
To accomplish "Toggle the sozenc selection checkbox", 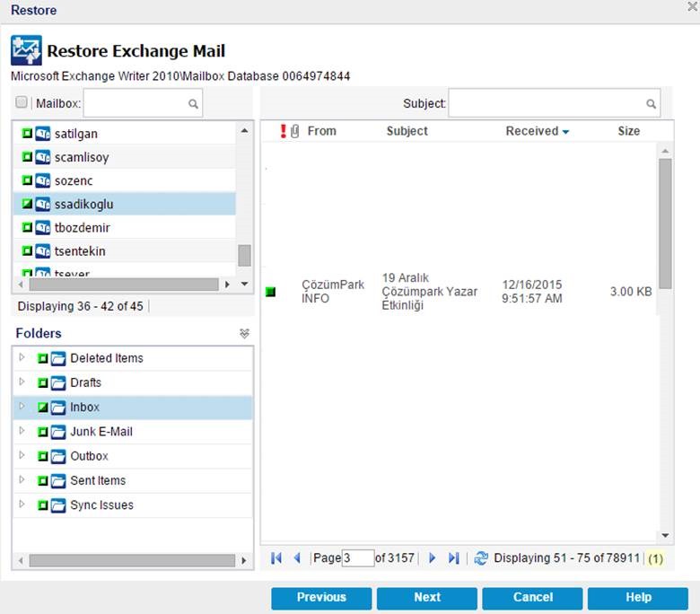I will (27, 180).
